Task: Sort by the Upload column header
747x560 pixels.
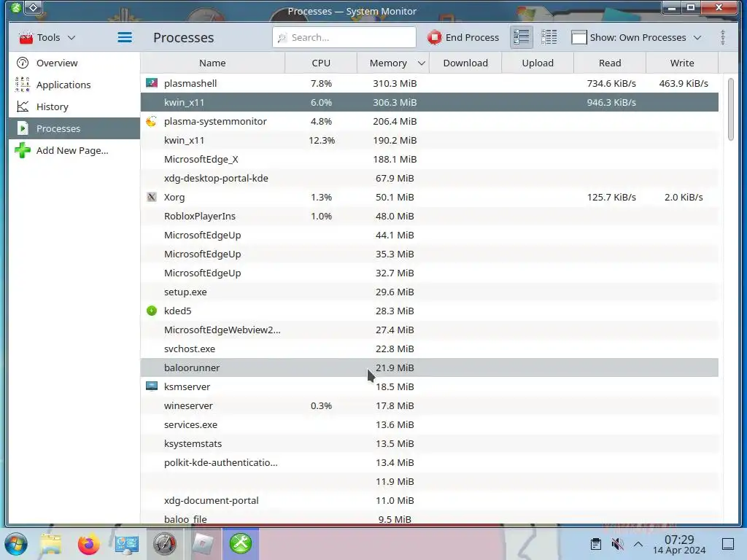Action: 538,63
